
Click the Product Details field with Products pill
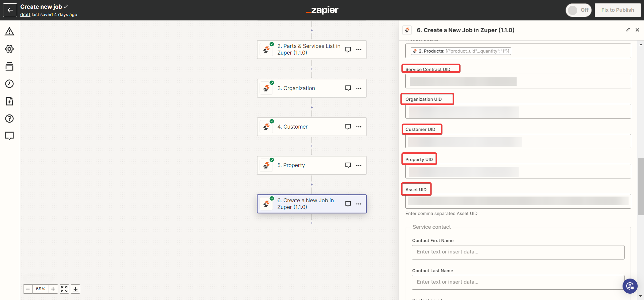coord(518,51)
